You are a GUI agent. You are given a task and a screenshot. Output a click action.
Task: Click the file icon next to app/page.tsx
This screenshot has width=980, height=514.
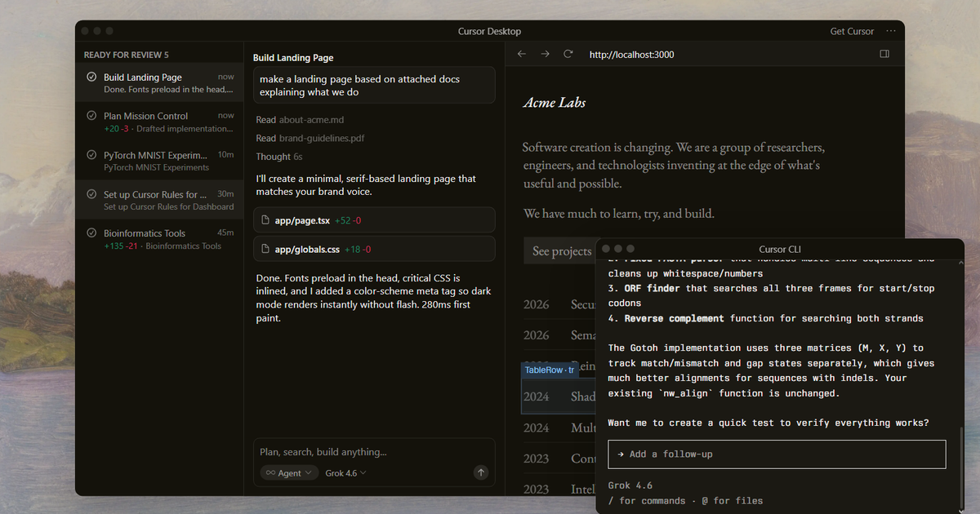(x=266, y=220)
